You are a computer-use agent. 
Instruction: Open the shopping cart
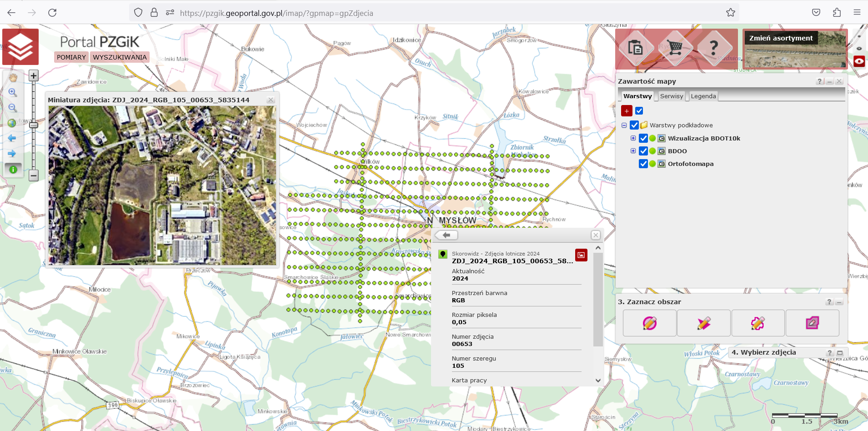pyautogui.click(x=675, y=47)
